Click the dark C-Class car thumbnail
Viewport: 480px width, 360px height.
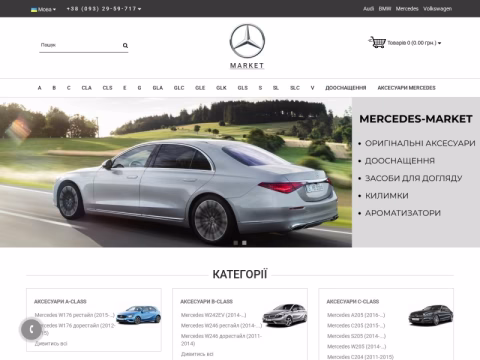(x=431, y=315)
